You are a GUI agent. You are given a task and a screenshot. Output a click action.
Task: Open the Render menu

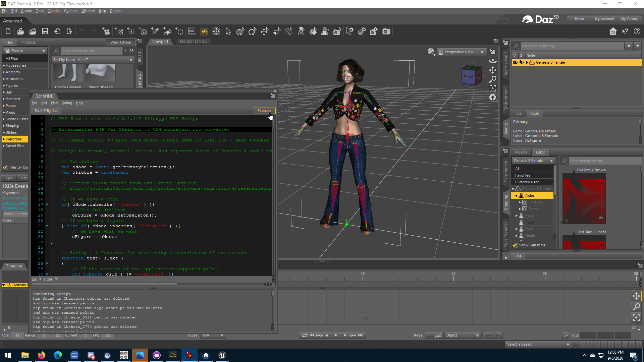pos(54,11)
